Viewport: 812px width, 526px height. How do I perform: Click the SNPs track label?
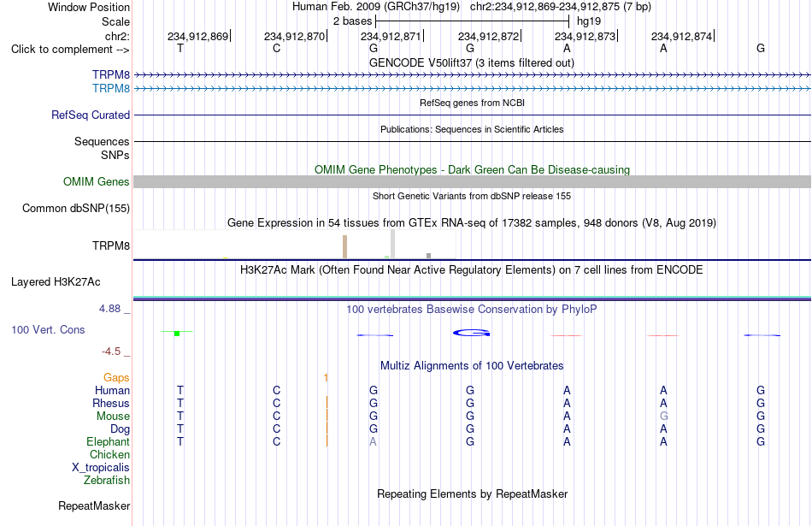[115, 155]
